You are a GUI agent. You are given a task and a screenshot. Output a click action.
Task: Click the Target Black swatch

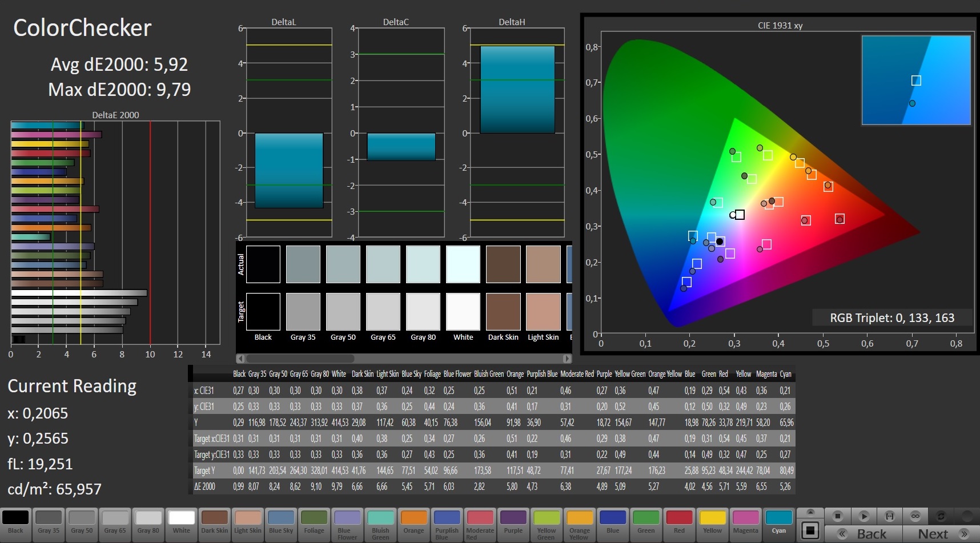pos(263,312)
